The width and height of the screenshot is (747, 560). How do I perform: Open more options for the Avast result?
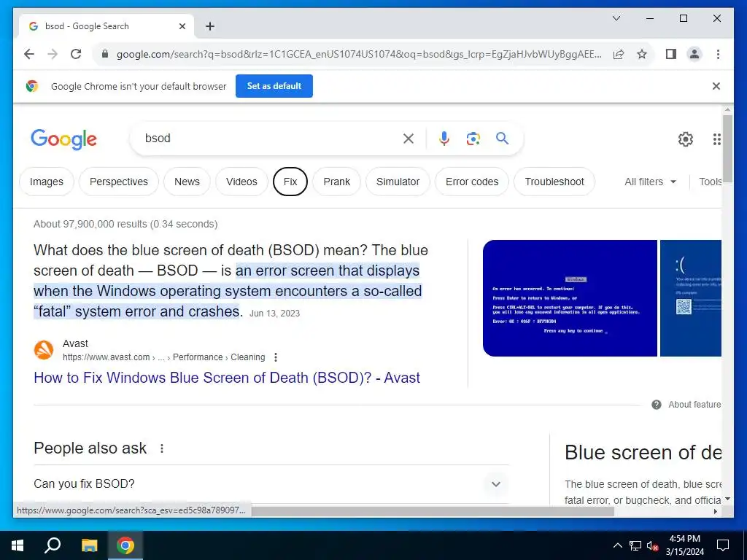(275, 357)
